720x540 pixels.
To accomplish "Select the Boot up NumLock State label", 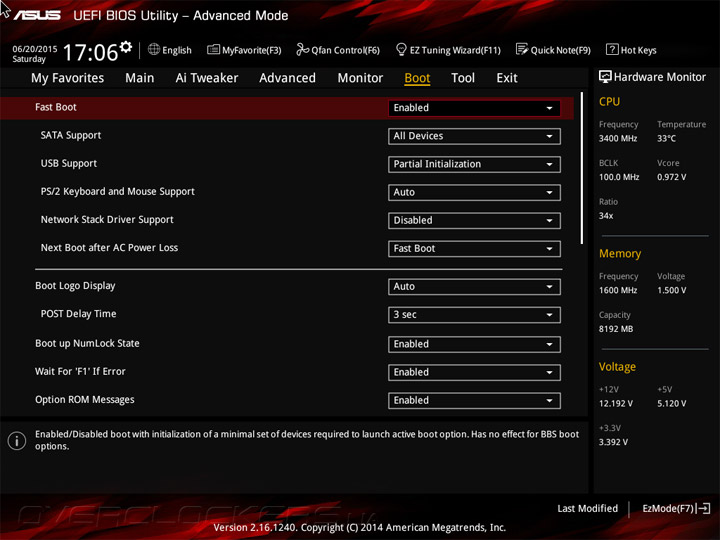I will point(87,343).
